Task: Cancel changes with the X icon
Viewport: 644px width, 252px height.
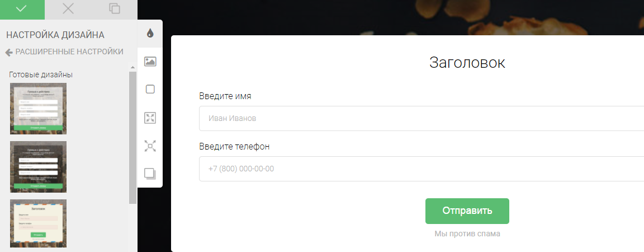Action: [68, 8]
